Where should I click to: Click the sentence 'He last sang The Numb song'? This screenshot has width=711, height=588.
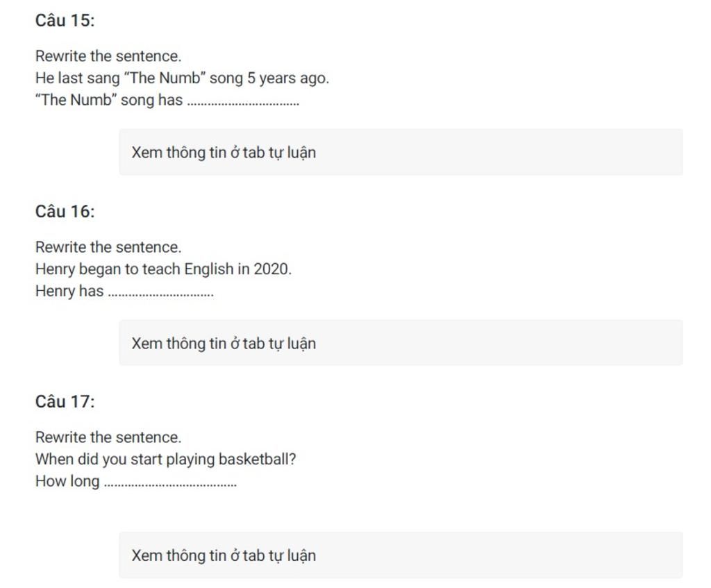pyautogui.click(x=182, y=78)
